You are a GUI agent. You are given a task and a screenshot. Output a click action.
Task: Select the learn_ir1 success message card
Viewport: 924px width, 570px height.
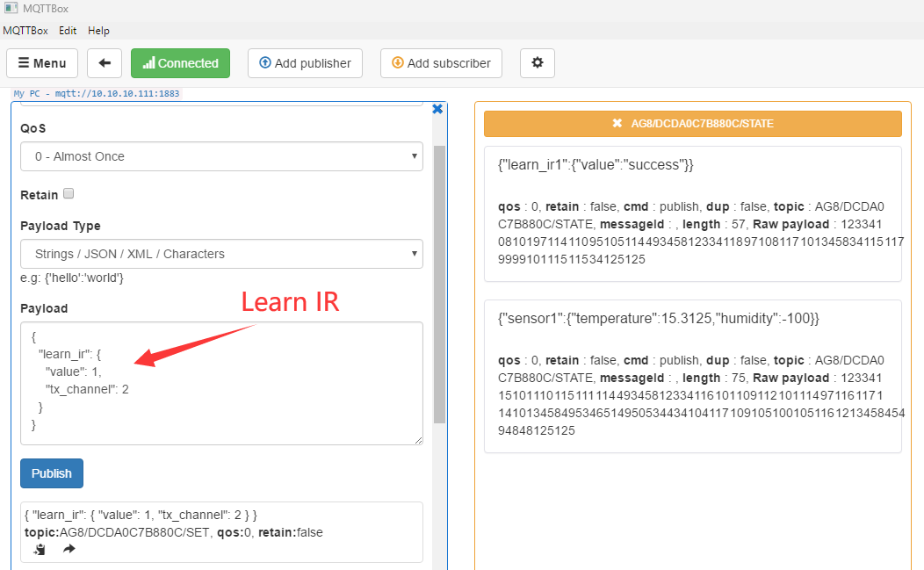pos(692,213)
